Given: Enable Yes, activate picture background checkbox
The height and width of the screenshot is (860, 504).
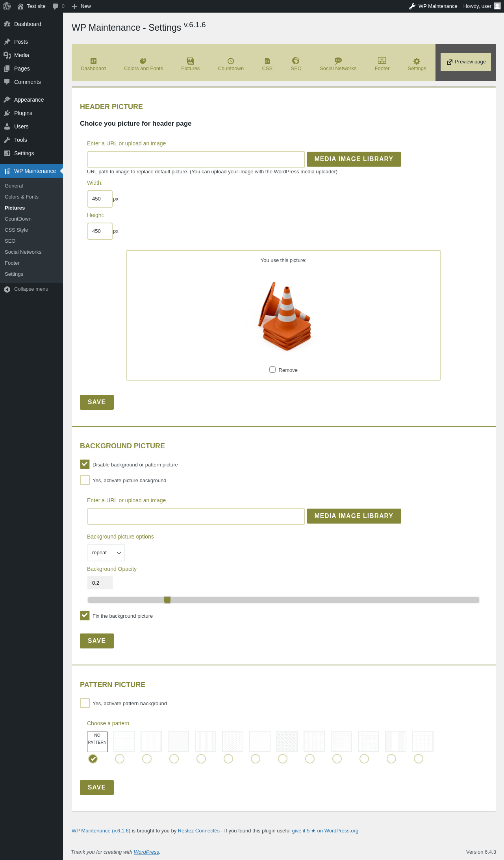Looking at the screenshot, I should pyautogui.click(x=85, y=480).
